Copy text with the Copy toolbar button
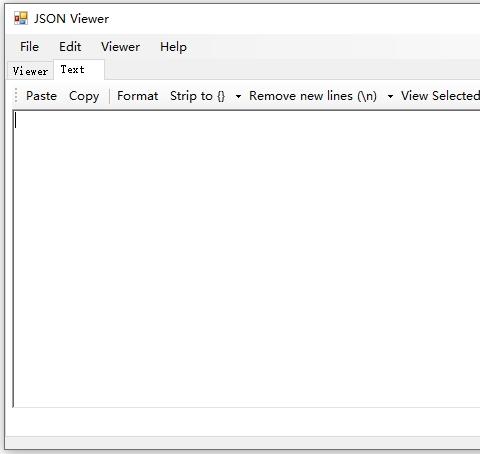The image size is (480, 454). coord(84,96)
